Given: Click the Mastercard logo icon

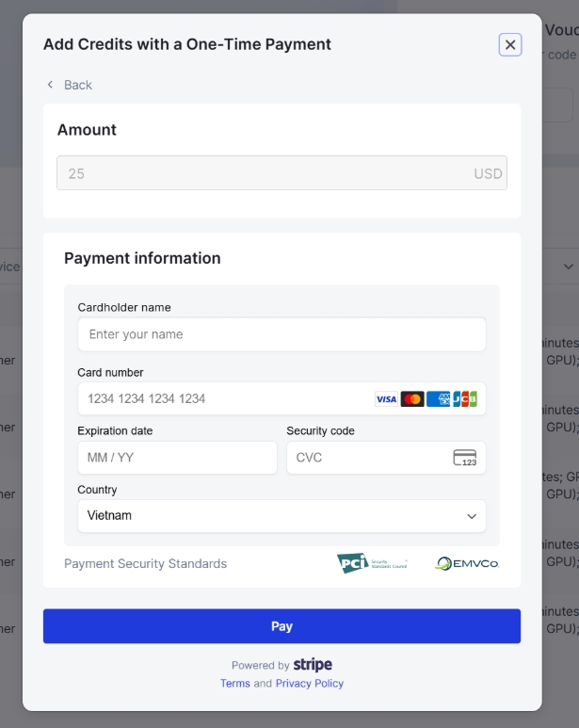Looking at the screenshot, I should tap(412, 399).
